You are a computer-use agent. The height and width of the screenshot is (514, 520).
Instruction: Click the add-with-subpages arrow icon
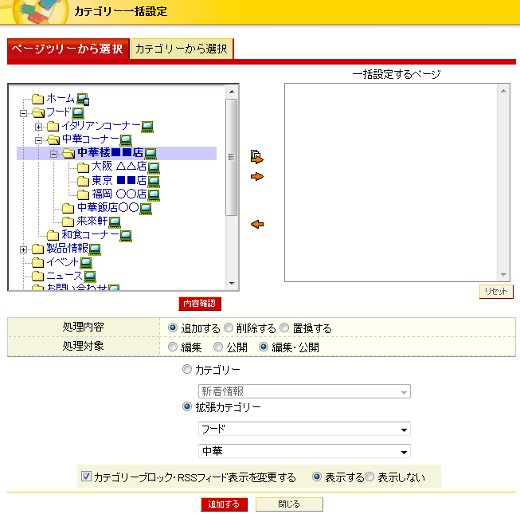coord(257,157)
